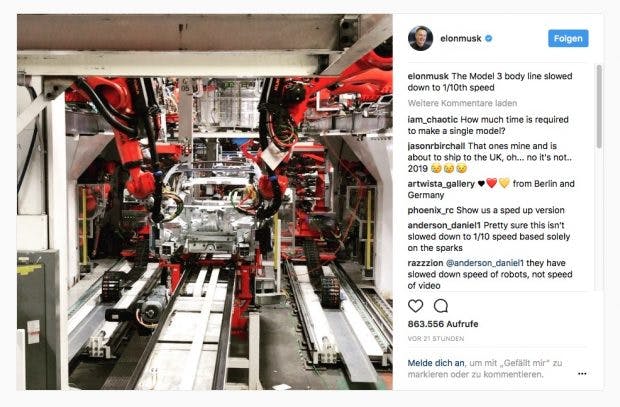Like the post with the heart icon
620x407 pixels.
pos(415,306)
